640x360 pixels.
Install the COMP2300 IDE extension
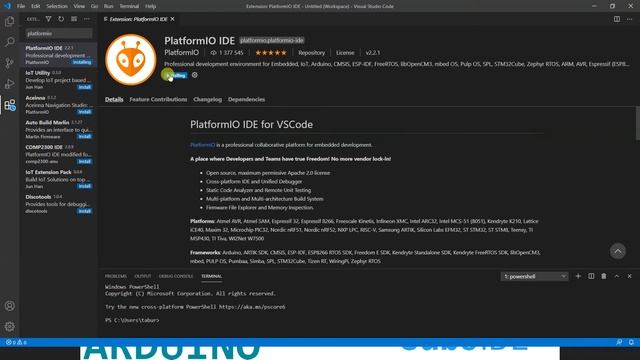click(x=84, y=161)
